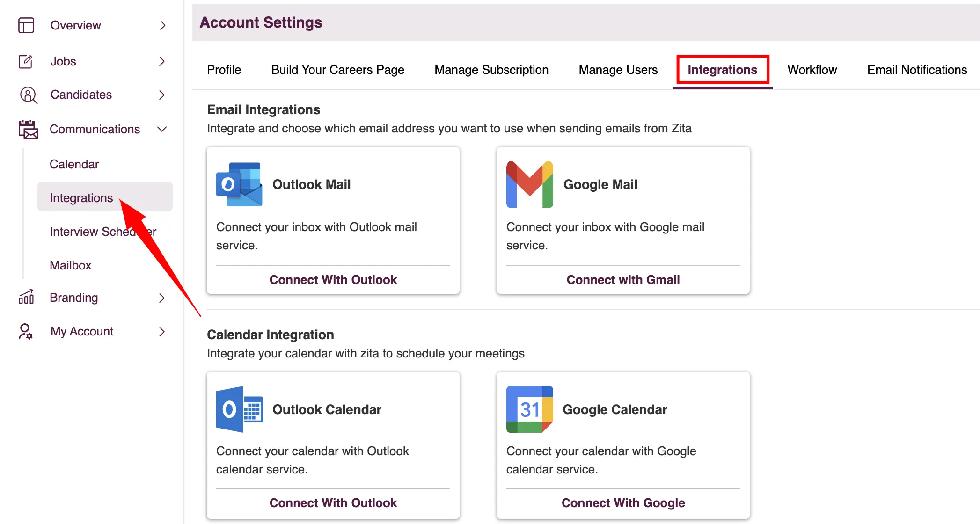Click the Candidates search-person icon
The image size is (980, 524).
click(x=28, y=95)
